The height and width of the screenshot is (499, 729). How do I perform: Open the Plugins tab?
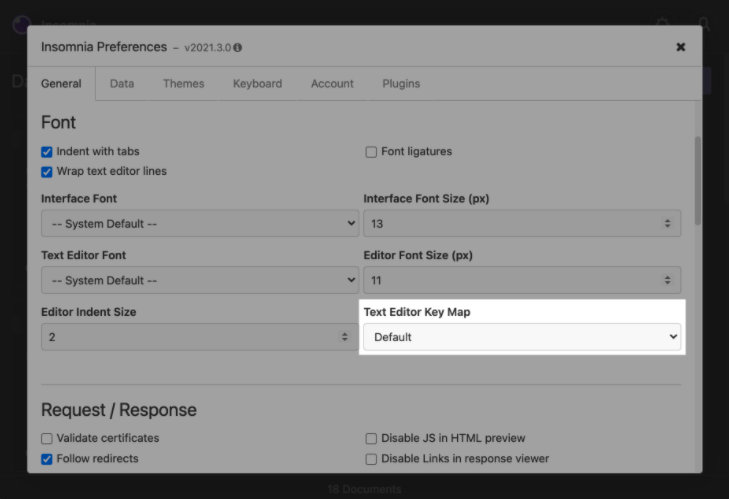click(x=401, y=84)
